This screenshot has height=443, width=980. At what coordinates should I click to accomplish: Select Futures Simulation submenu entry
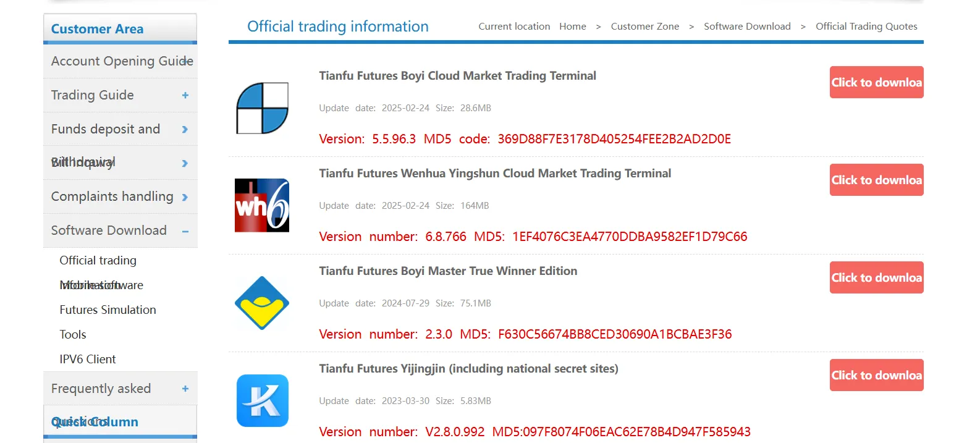(108, 310)
